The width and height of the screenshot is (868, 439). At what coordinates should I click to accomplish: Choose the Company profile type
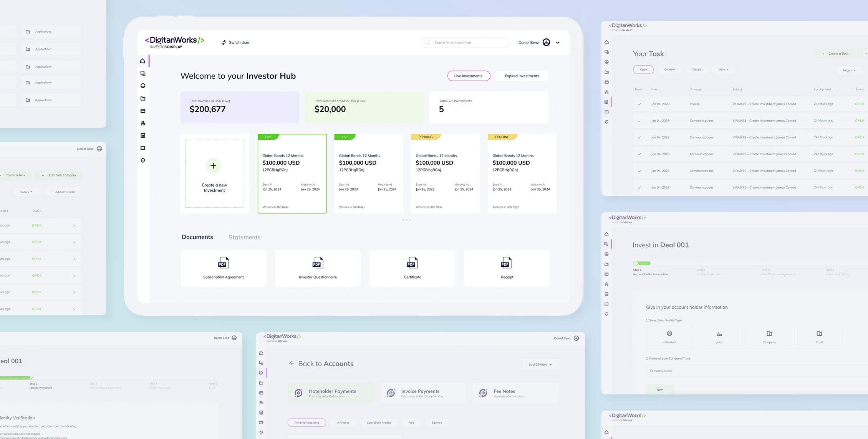769,337
